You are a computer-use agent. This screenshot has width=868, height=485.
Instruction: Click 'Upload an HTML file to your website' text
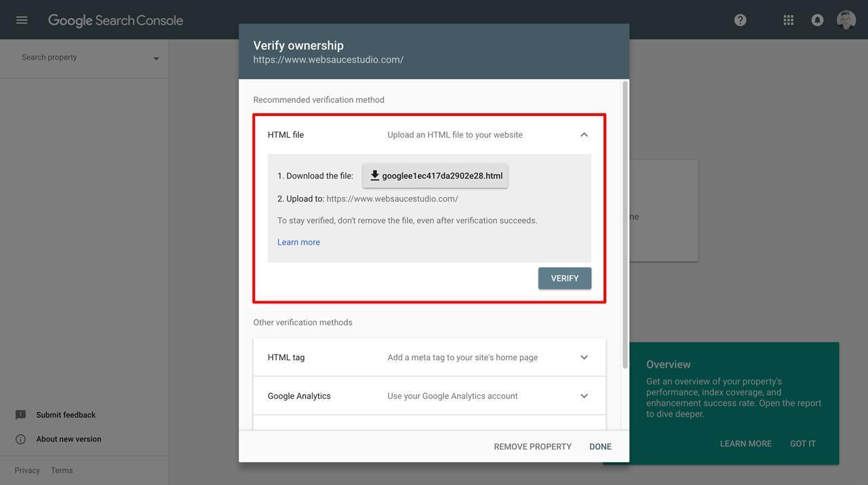pyautogui.click(x=455, y=135)
